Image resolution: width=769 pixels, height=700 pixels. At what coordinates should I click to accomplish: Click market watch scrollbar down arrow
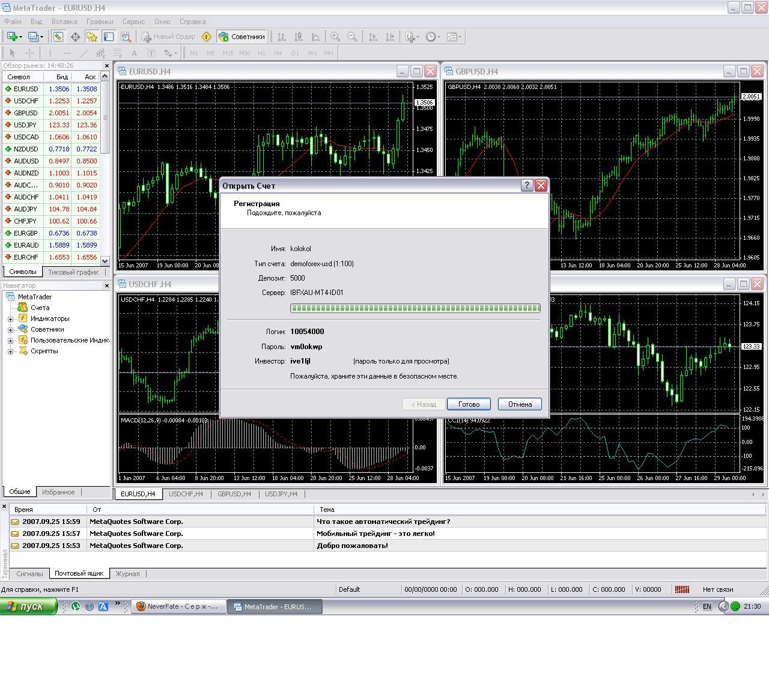[105, 261]
